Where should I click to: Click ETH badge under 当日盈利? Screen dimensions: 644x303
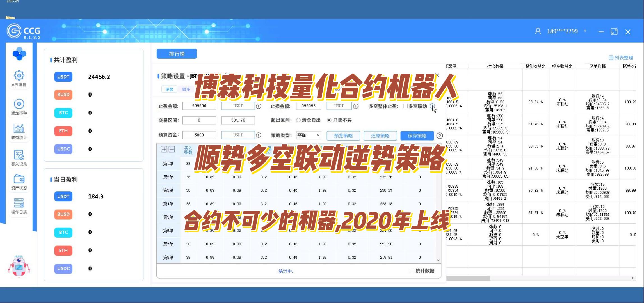coord(63,250)
